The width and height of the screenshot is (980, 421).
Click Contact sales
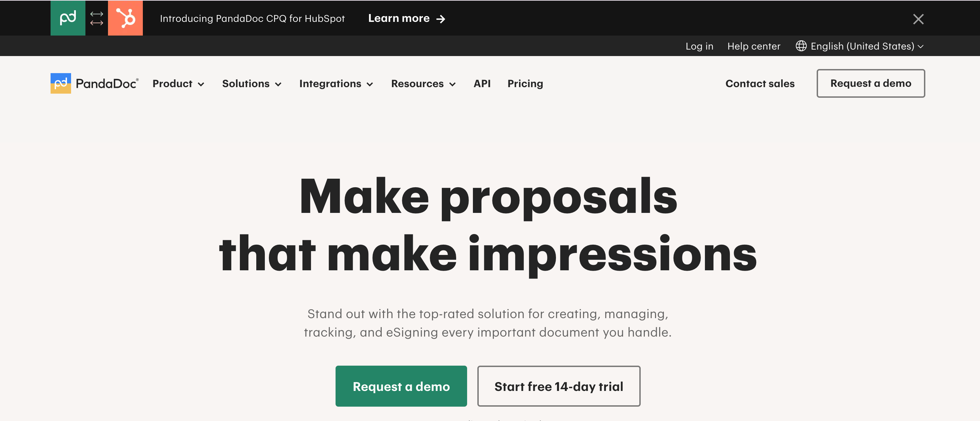[x=760, y=84]
